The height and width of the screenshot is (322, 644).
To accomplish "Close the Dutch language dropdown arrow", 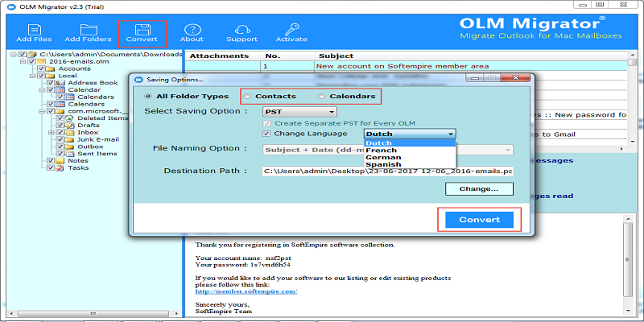I will pyautogui.click(x=451, y=134).
